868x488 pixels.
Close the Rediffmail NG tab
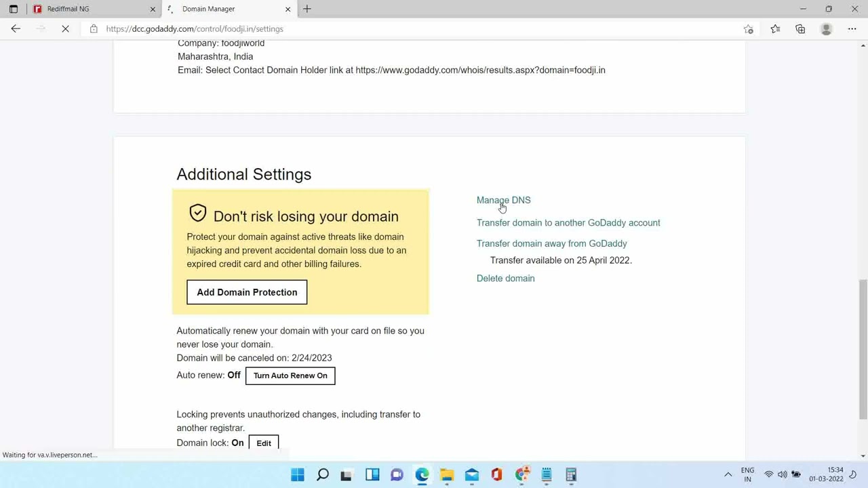[153, 9]
